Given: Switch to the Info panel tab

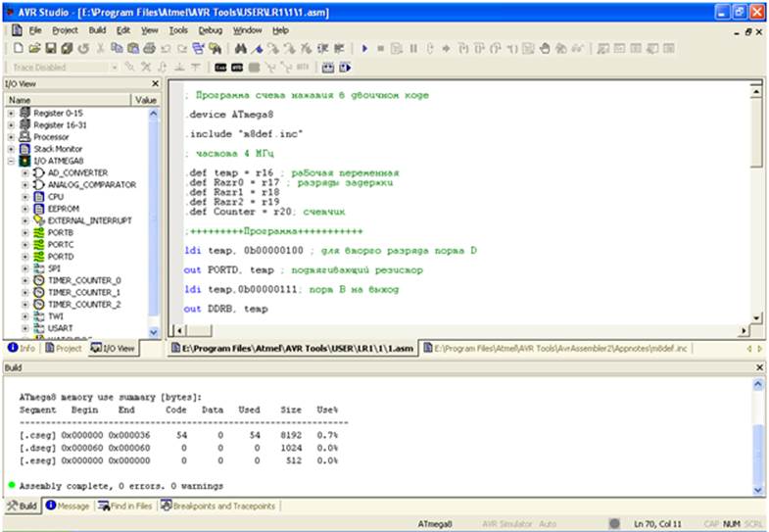Looking at the screenshot, I should 22,348.
